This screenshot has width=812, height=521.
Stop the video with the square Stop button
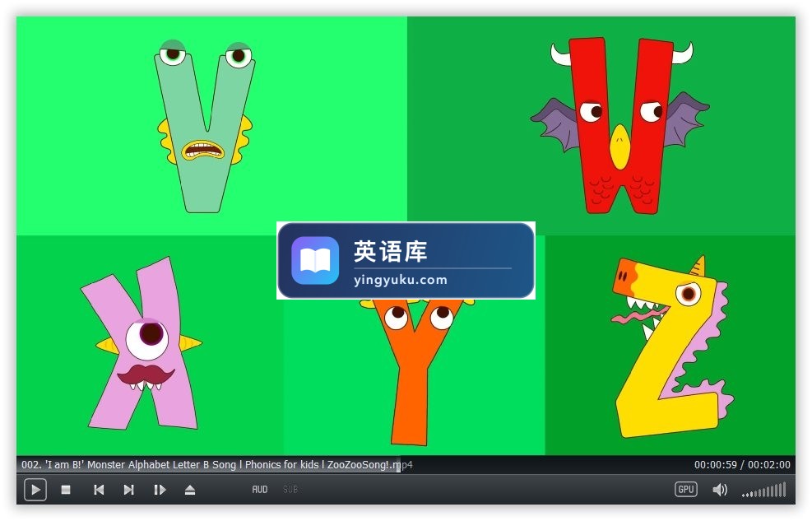(66, 490)
